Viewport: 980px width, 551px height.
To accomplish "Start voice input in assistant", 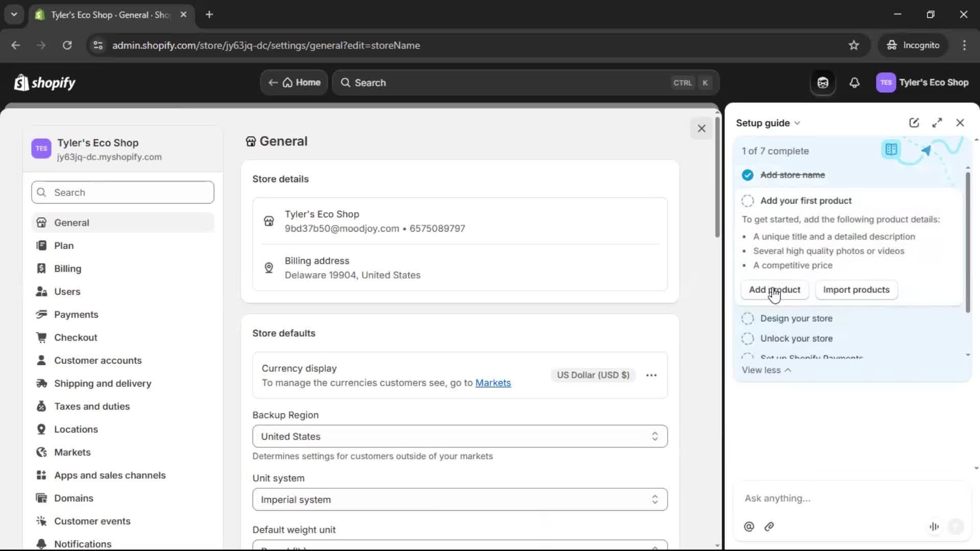I will point(934,527).
